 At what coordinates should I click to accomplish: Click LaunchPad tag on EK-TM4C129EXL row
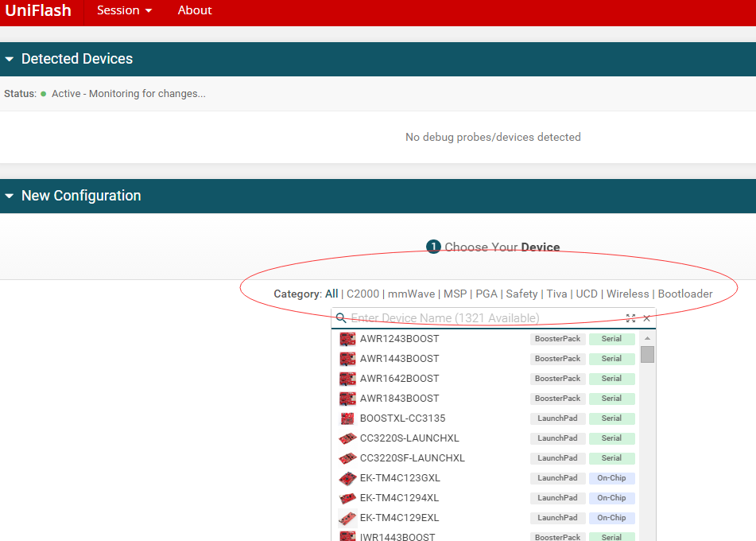557,517
